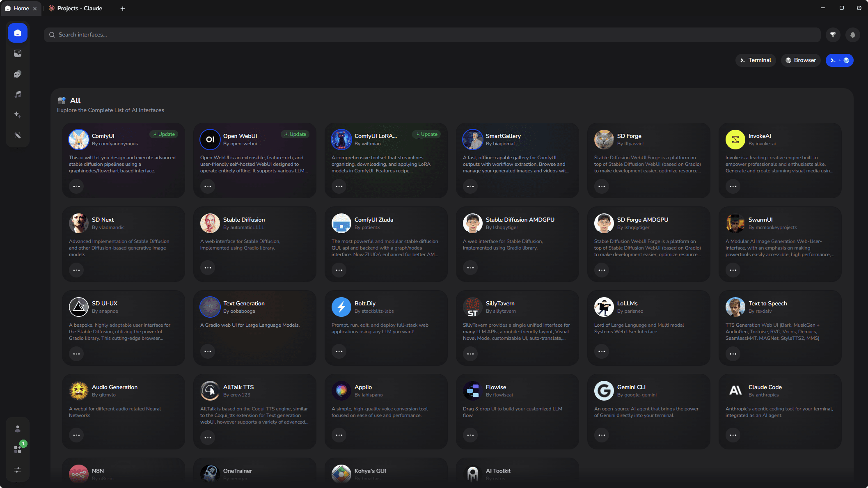The height and width of the screenshot is (488, 868).
Task: Click the 'By anthropics' author text
Action: pos(764,395)
